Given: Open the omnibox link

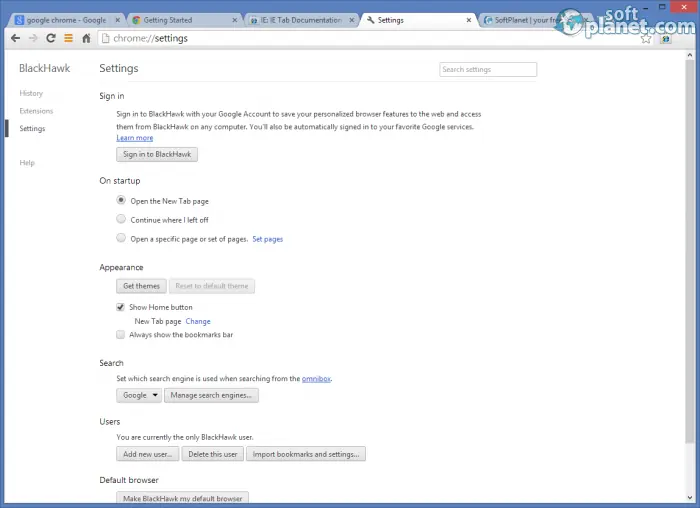Looking at the screenshot, I should [x=316, y=379].
